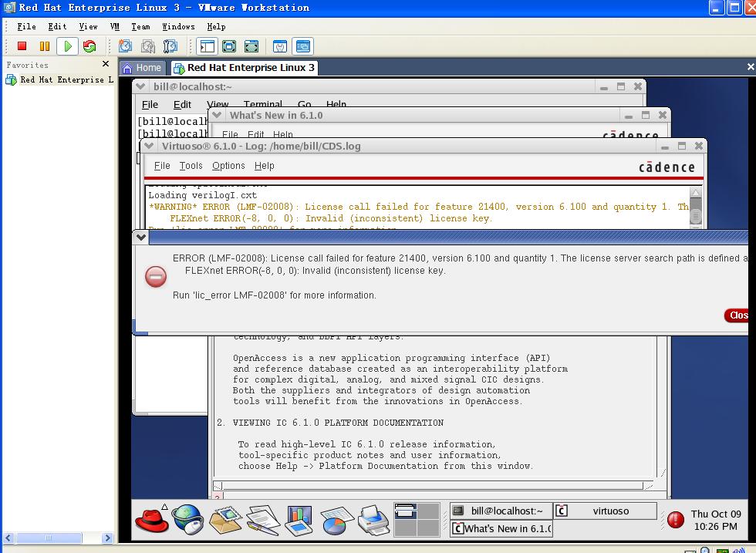Open Virtuoso log window Tools menu
Screen dimensions: 756x553
191,166
